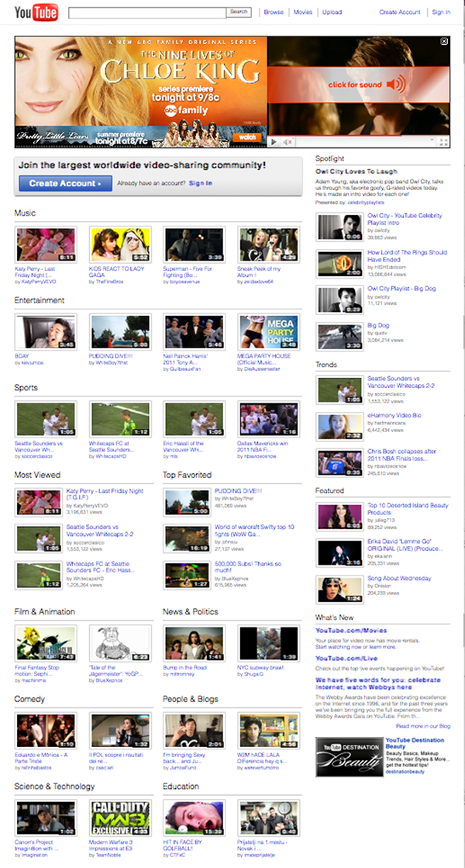Screen dimensions: 465x868
Task: Open the 'Sneak Peek of my Album' thumbnail
Action: coord(269,244)
